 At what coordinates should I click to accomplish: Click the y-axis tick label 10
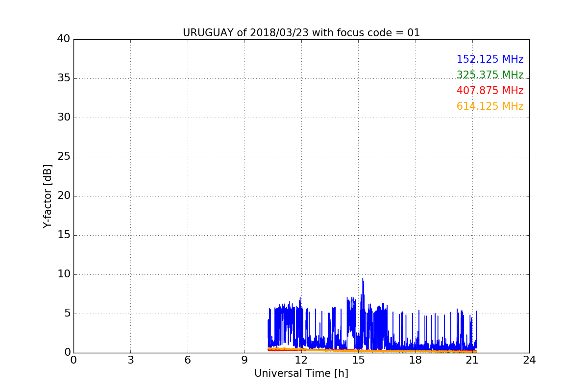(x=64, y=274)
